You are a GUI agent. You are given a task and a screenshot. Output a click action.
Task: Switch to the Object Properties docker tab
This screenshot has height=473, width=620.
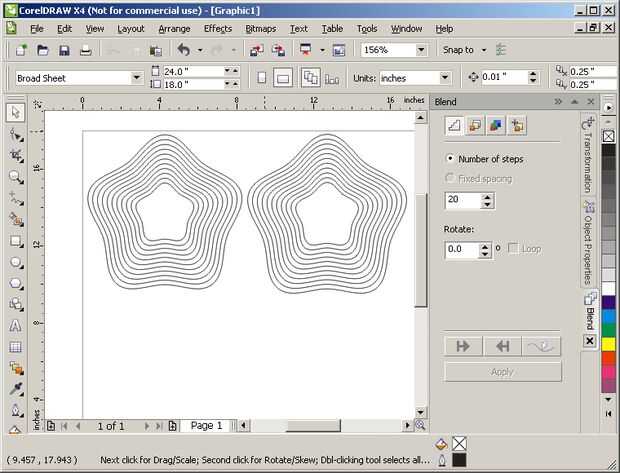pos(588,243)
